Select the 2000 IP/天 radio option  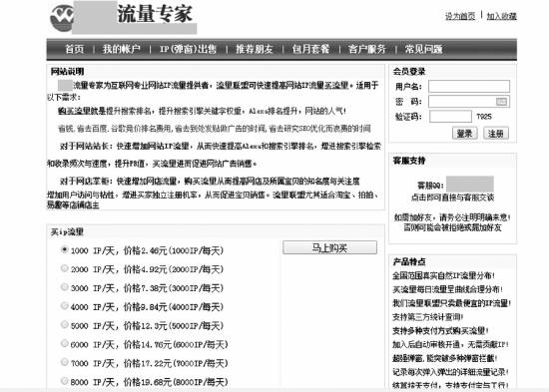click(x=65, y=268)
